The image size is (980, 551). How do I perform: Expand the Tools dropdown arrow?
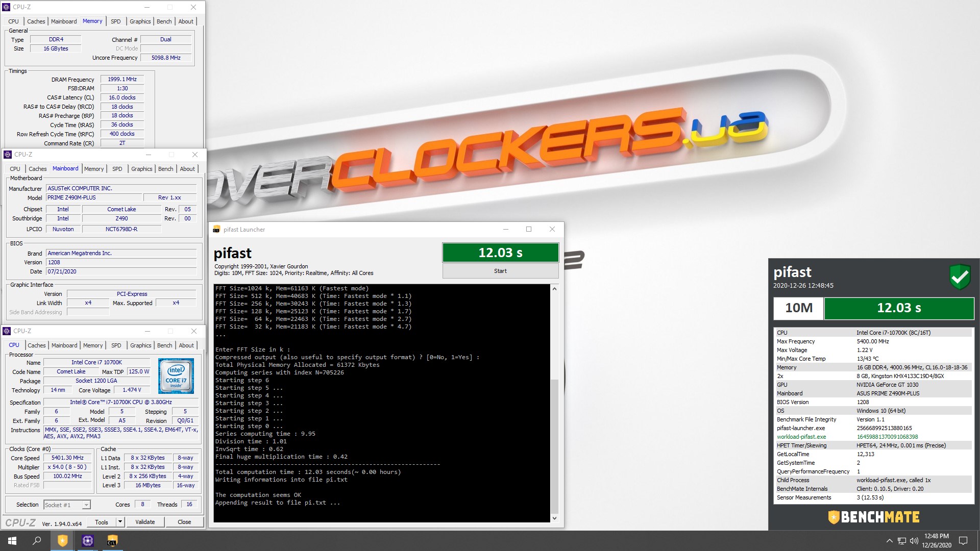point(120,522)
